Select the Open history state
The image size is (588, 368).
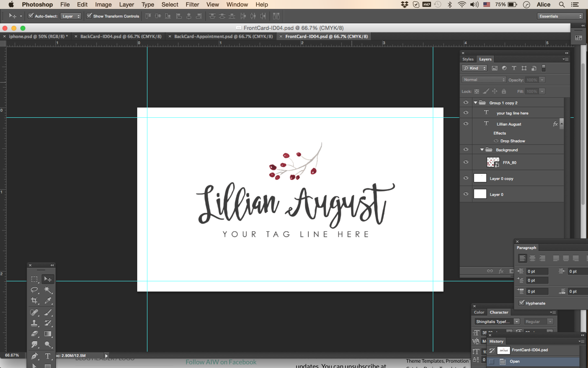[533, 361]
